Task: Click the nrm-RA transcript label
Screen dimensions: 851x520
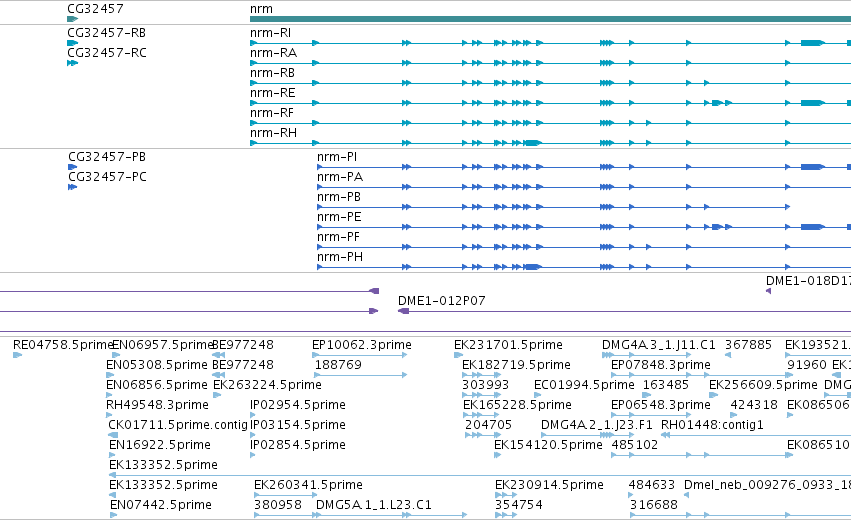Action: [x=274, y=53]
